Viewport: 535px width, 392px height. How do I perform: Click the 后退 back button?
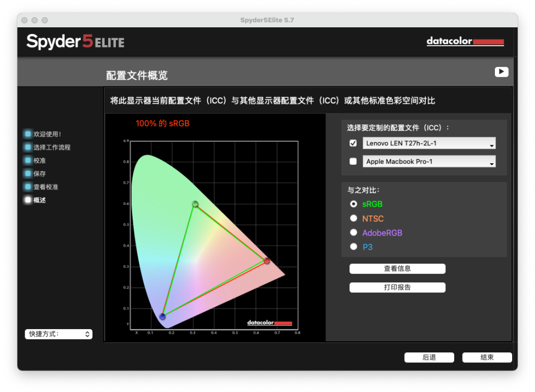[429, 357]
